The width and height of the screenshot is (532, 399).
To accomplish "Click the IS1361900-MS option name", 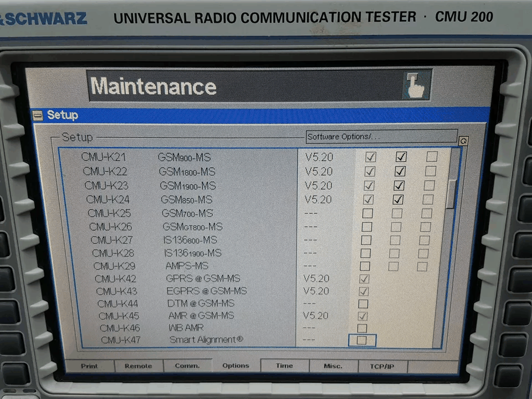I will click(193, 253).
